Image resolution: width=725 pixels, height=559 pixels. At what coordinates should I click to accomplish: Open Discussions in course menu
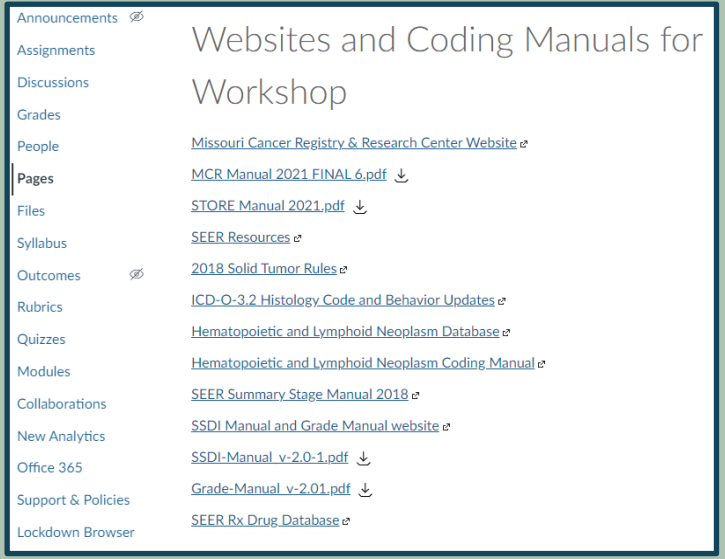point(53,82)
